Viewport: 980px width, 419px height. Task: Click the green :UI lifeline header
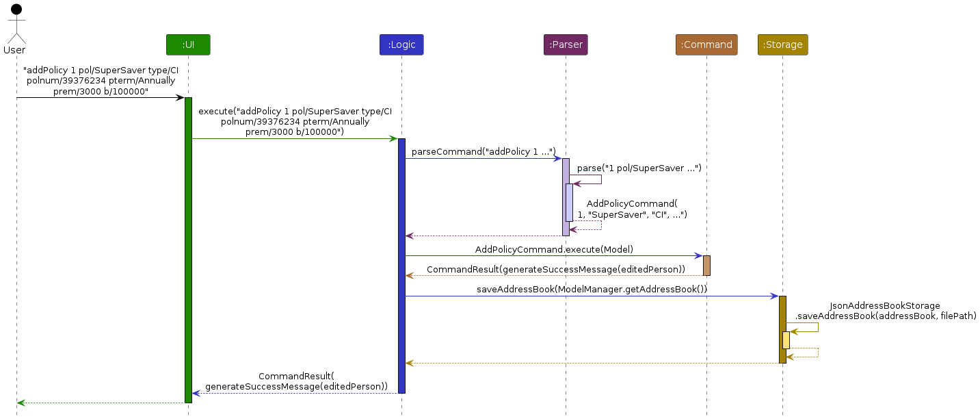point(187,45)
